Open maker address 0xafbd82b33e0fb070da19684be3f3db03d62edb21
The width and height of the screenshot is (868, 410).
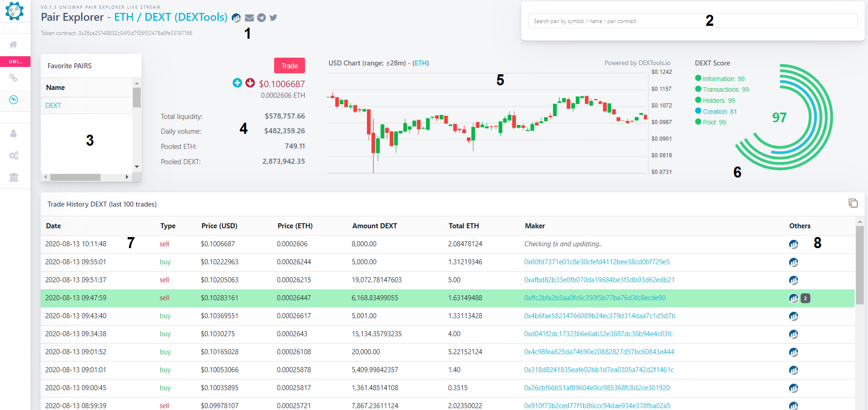[599, 280]
